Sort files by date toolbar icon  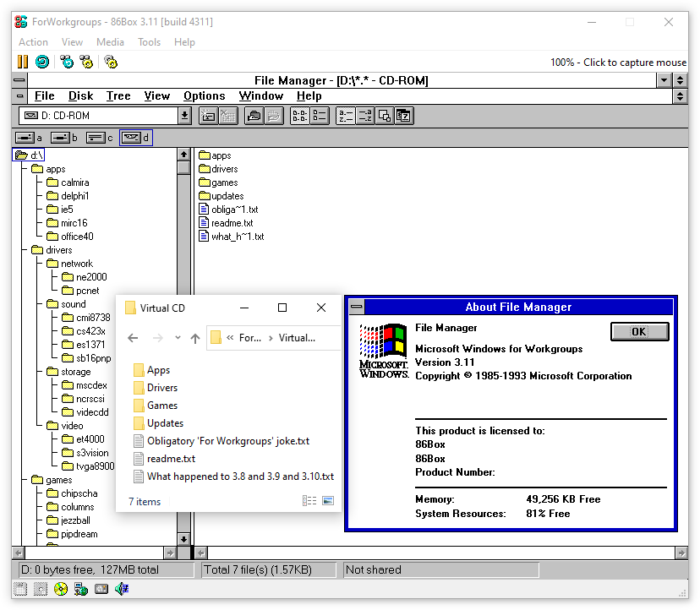(x=404, y=116)
